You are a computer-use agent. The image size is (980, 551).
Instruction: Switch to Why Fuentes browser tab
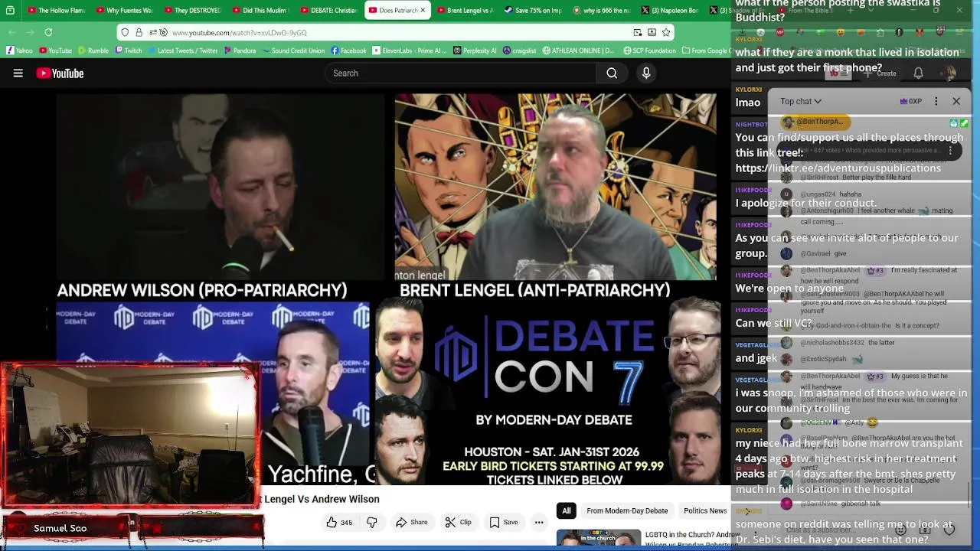(124, 11)
